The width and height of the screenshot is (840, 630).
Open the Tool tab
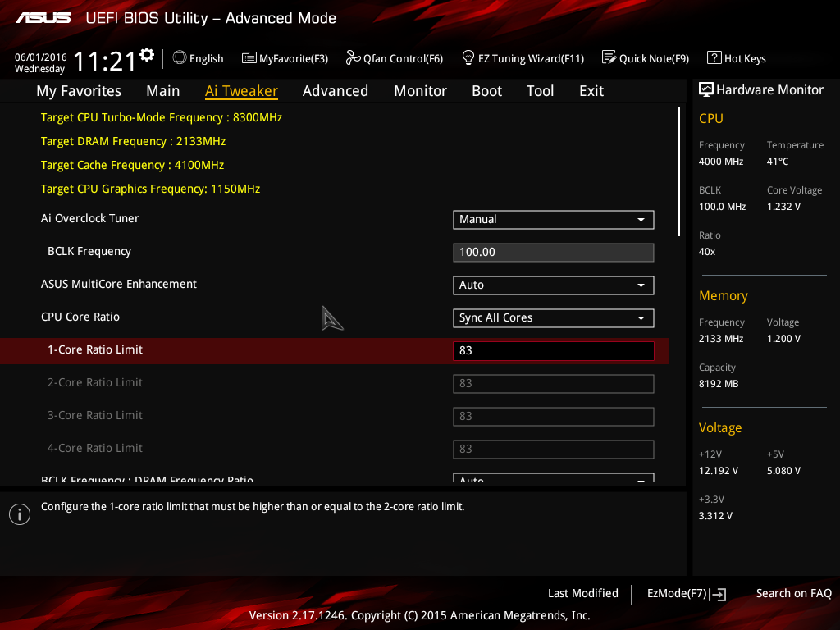click(x=540, y=91)
